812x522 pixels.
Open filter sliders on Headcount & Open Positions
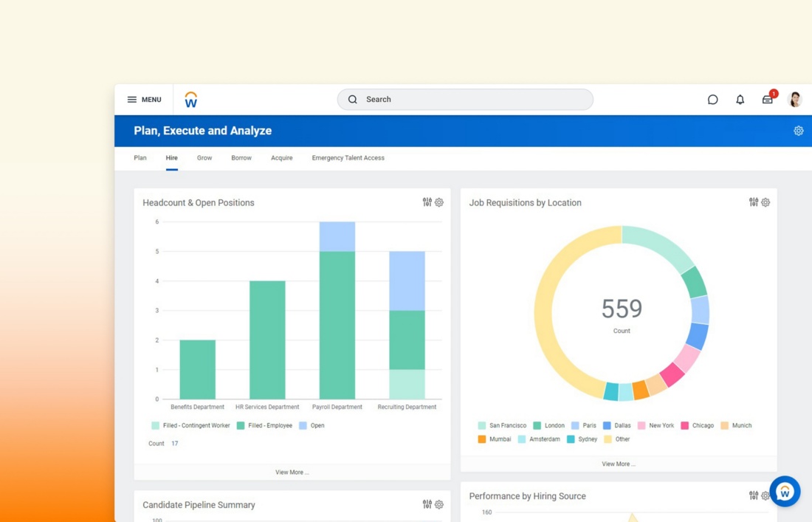427,202
